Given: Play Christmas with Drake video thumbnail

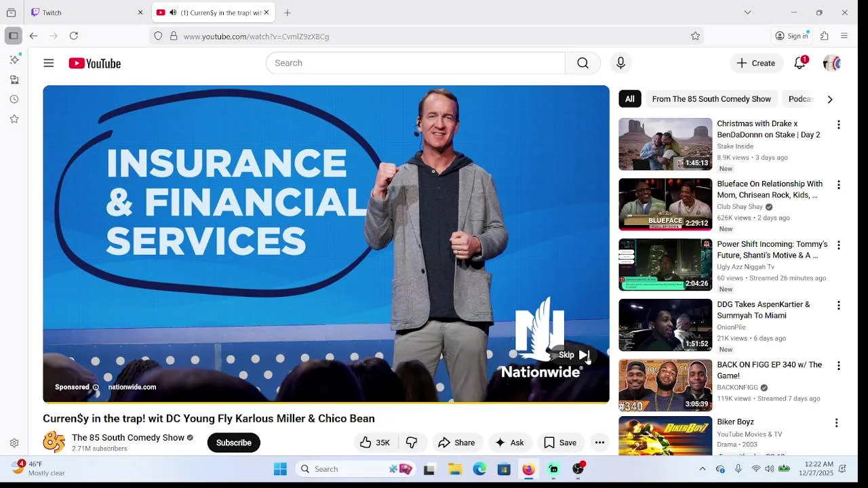Looking at the screenshot, I should pyautogui.click(x=665, y=144).
